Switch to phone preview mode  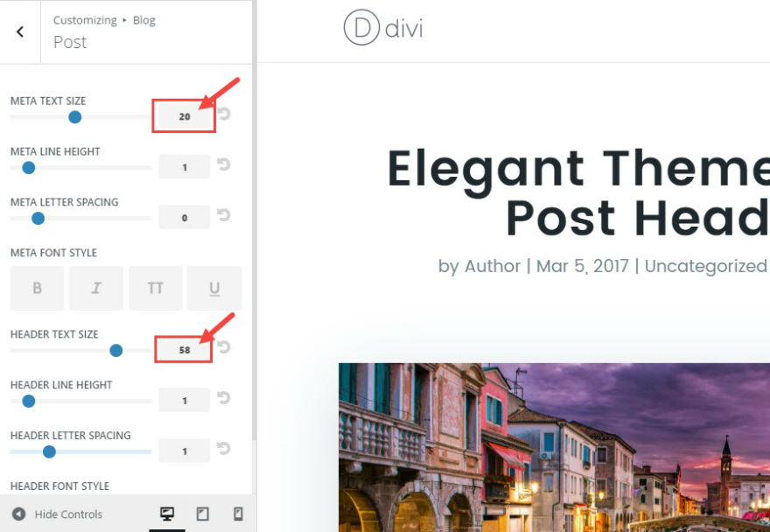tap(238, 514)
